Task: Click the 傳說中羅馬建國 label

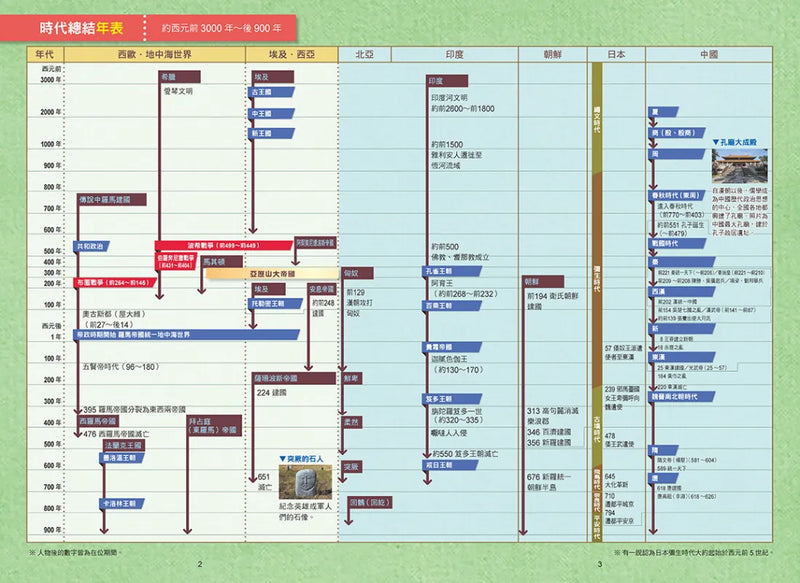Action: pos(110,200)
